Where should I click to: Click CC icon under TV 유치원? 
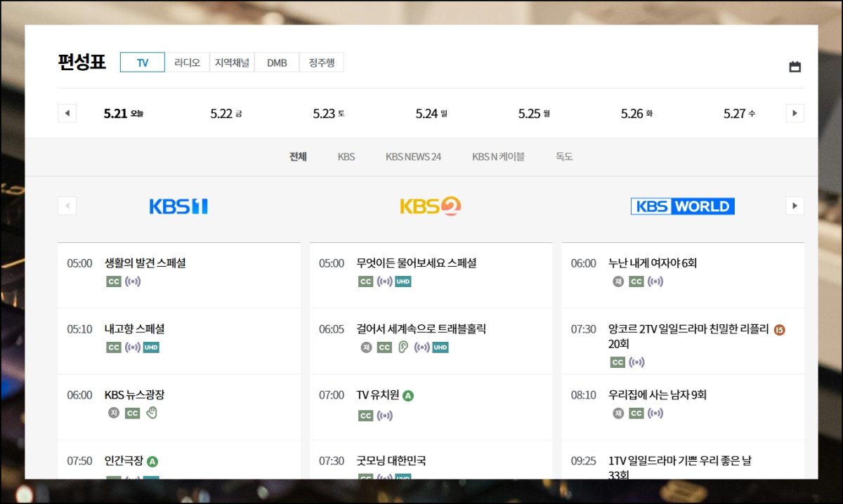[365, 416]
